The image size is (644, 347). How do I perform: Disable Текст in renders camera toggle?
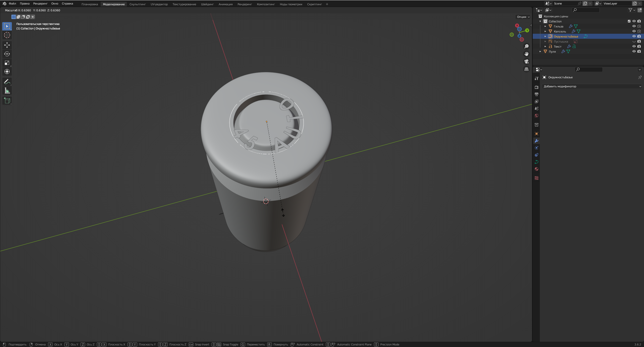click(639, 46)
